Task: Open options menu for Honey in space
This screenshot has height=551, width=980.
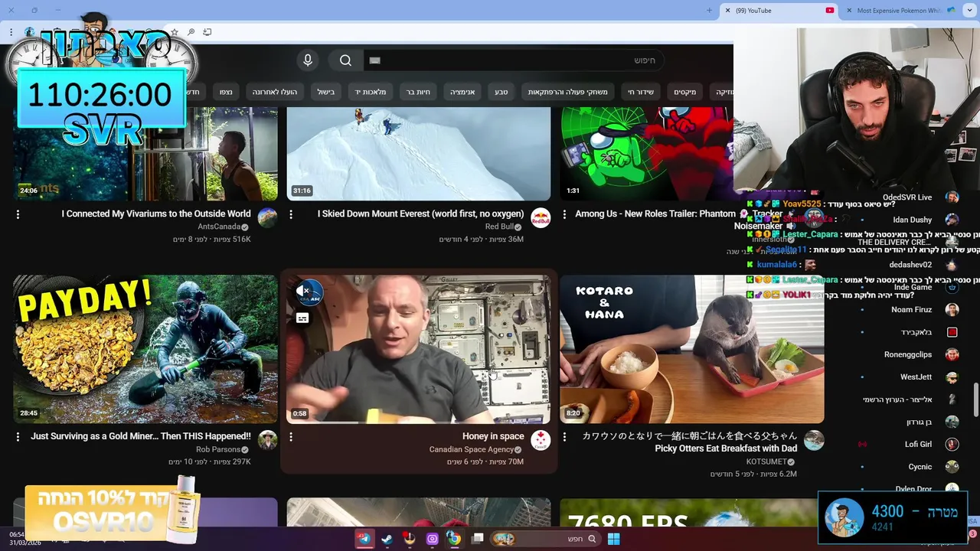Action: (x=291, y=437)
